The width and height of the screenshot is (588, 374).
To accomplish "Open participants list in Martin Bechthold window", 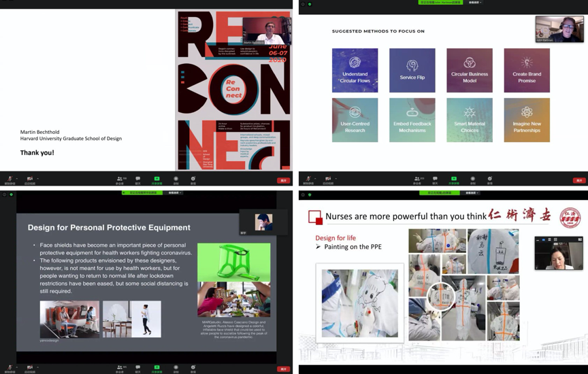I will tap(120, 180).
